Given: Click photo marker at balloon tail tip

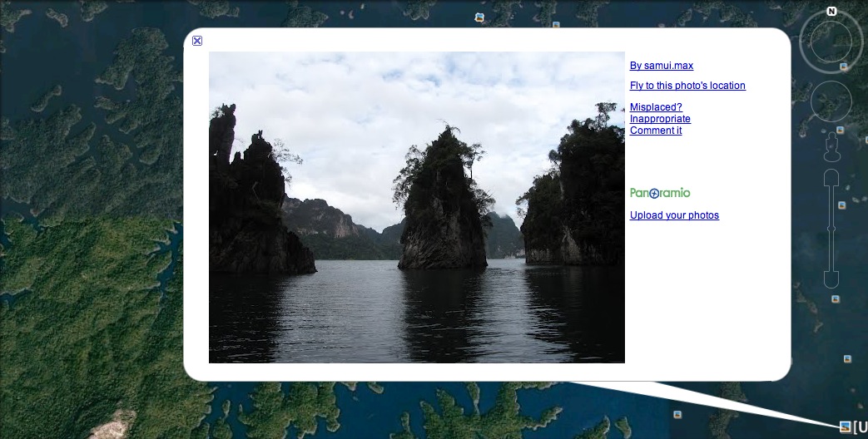Looking at the screenshot, I should point(845,427).
